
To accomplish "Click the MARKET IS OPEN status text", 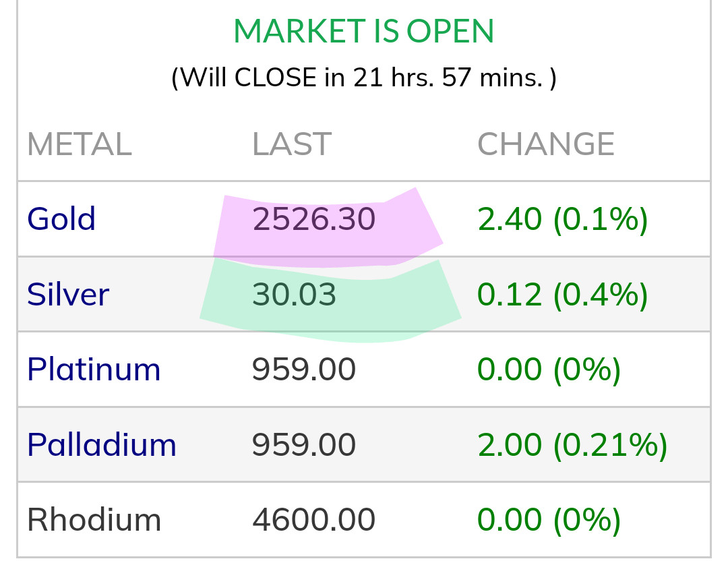I will pos(364,31).
